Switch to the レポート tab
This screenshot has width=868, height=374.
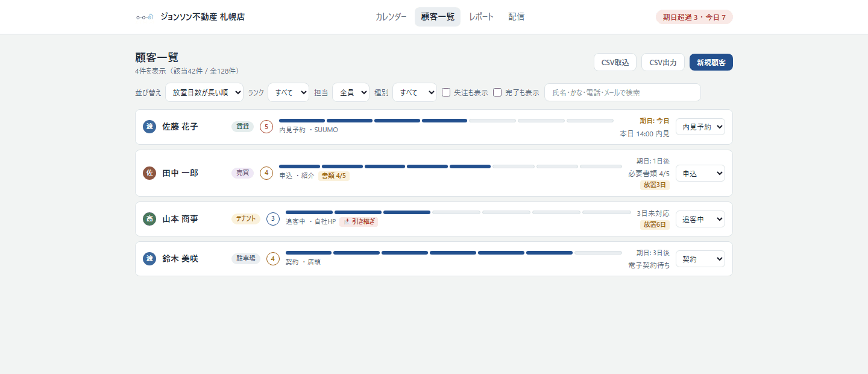click(x=482, y=17)
